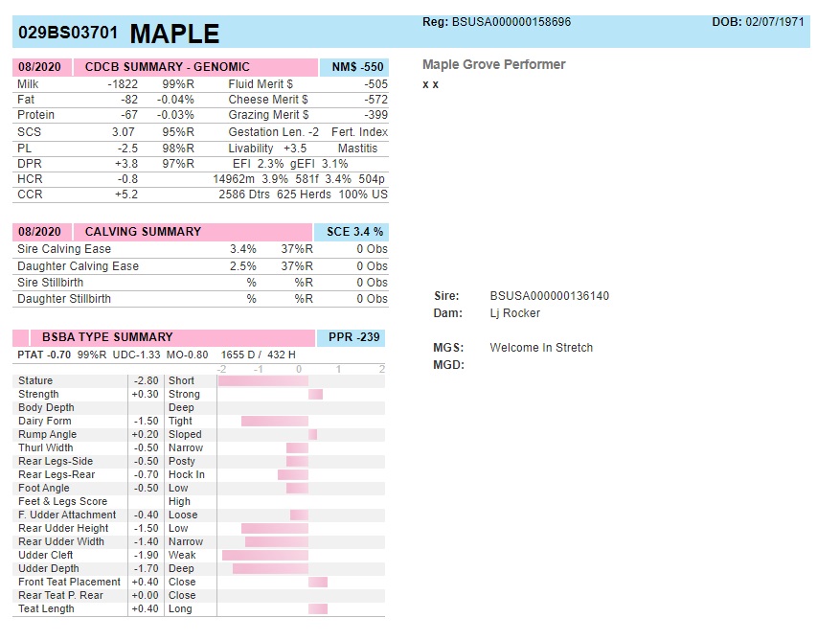The height and width of the screenshot is (641, 840).
Task: Click the Mastitis label
Action: [358, 149]
